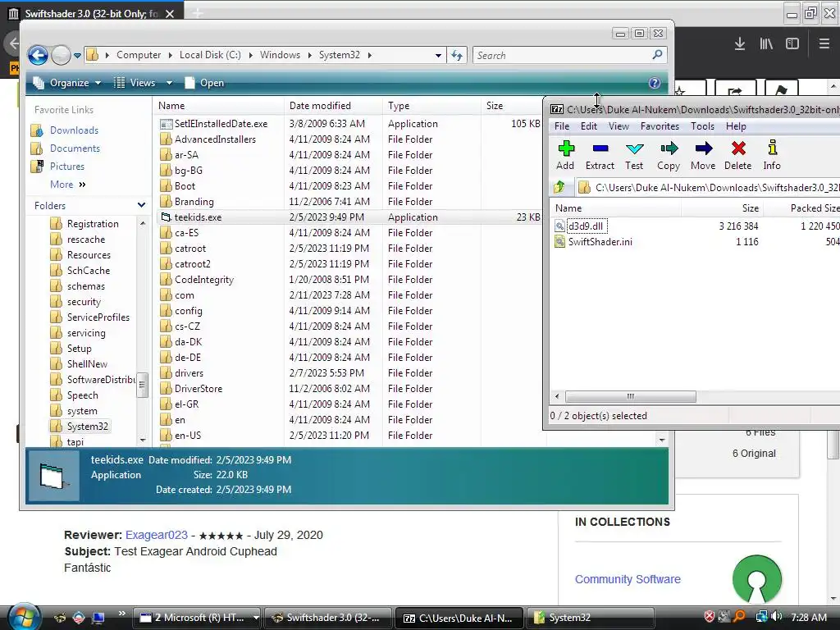The width and height of the screenshot is (840, 630).
Task: Open the 7-Zip View menu
Action: (619, 126)
